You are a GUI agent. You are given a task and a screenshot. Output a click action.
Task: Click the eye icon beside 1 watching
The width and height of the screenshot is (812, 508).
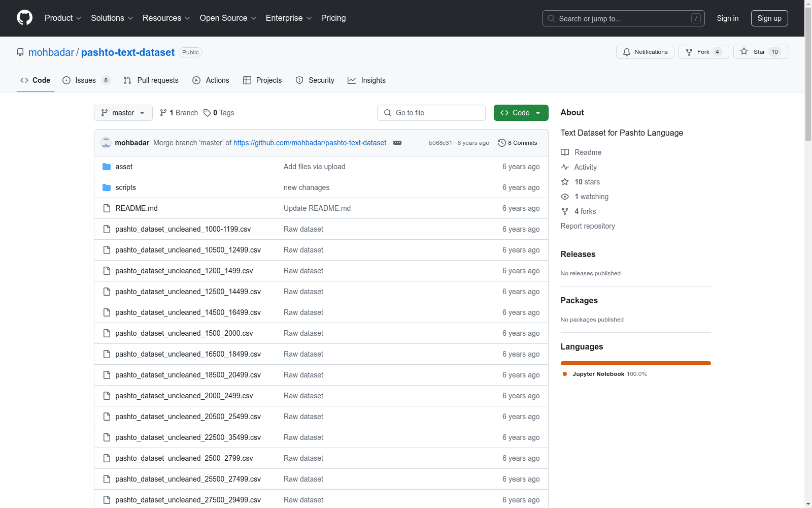coord(565,197)
